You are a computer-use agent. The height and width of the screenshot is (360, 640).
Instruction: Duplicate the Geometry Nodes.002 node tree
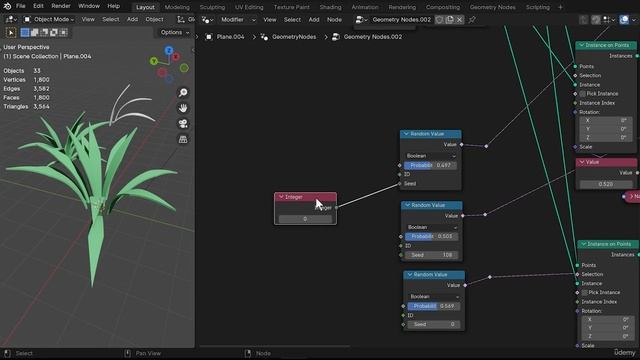pyautogui.click(x=449, y=20)
